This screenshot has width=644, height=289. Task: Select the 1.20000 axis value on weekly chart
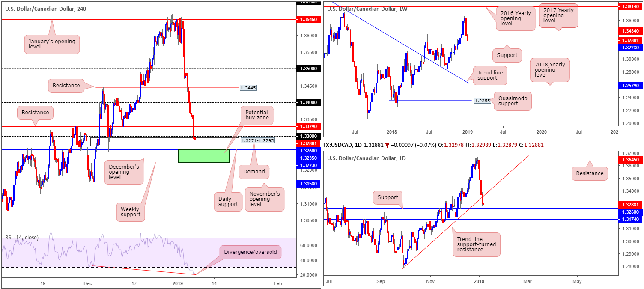coord(631,123)
